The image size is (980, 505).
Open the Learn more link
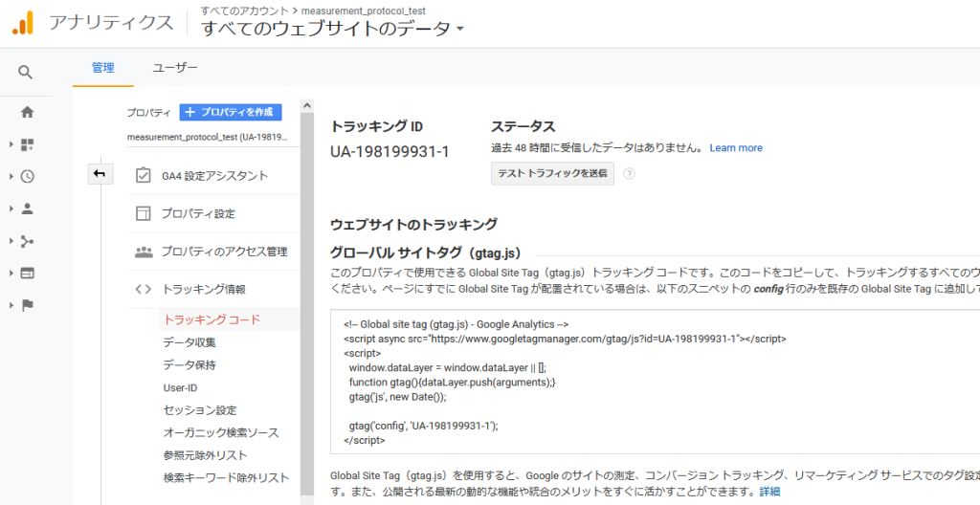[x=736, y=148]
